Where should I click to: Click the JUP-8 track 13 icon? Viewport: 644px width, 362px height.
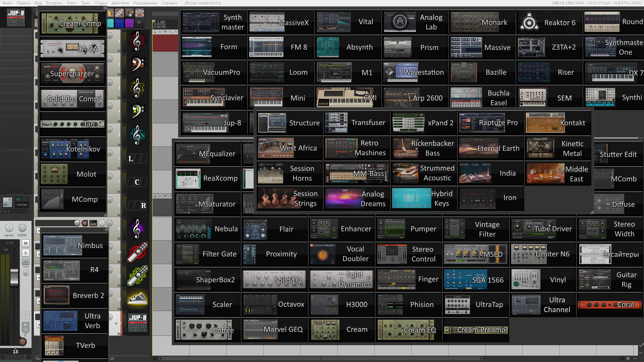pos(138,323)
